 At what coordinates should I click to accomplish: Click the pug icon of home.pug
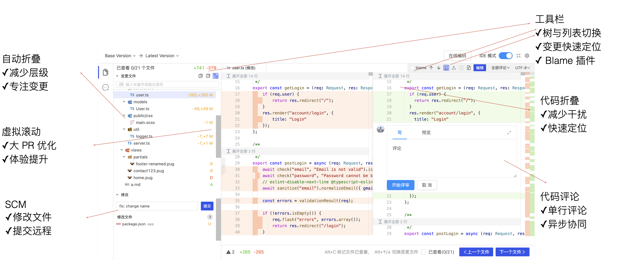(x=130, y=178)
